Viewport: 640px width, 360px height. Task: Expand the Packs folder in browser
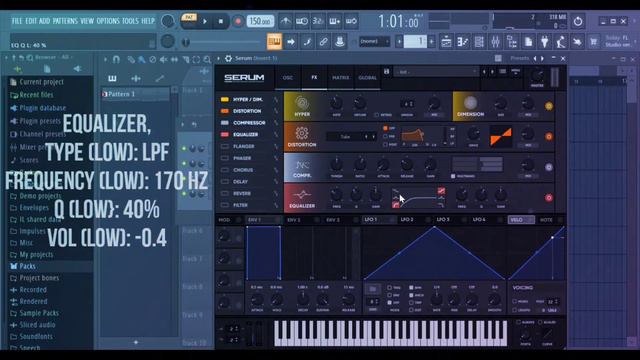pos(27,267)
